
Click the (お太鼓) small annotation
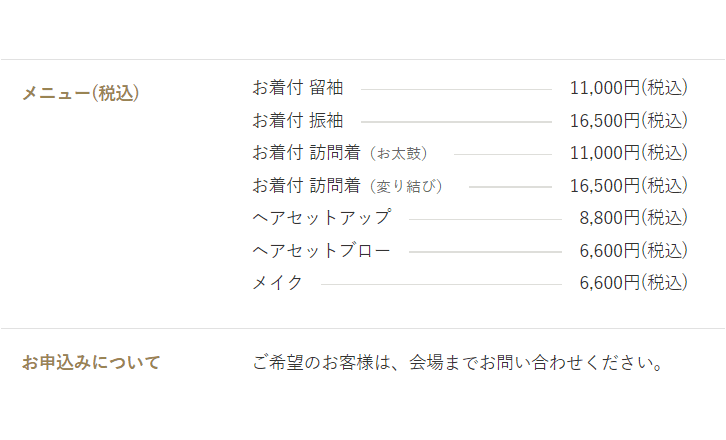click(x=398, y=154)
